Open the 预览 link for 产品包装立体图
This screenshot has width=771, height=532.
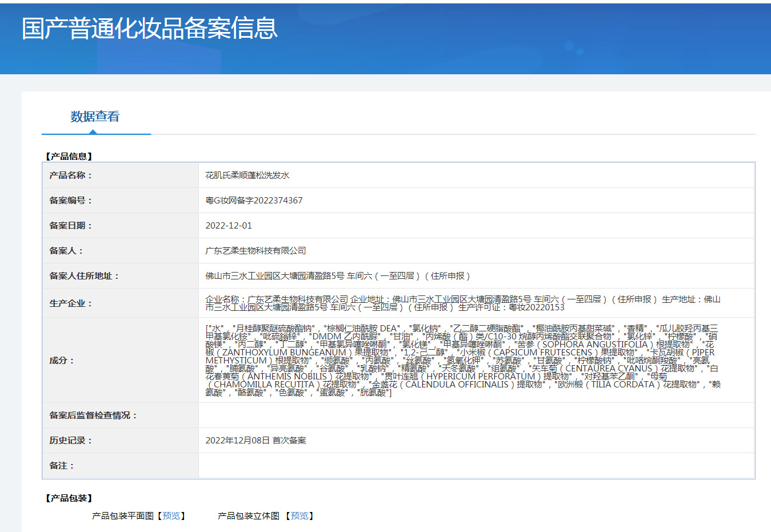pyautogui.click(x=299, y=516)
